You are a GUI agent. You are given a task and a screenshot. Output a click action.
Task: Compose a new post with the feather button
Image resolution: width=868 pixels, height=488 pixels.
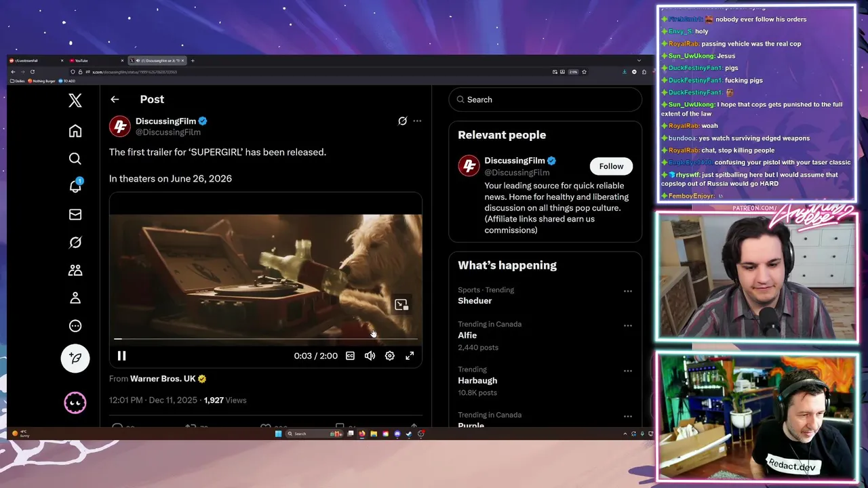(x=75, y=358)
